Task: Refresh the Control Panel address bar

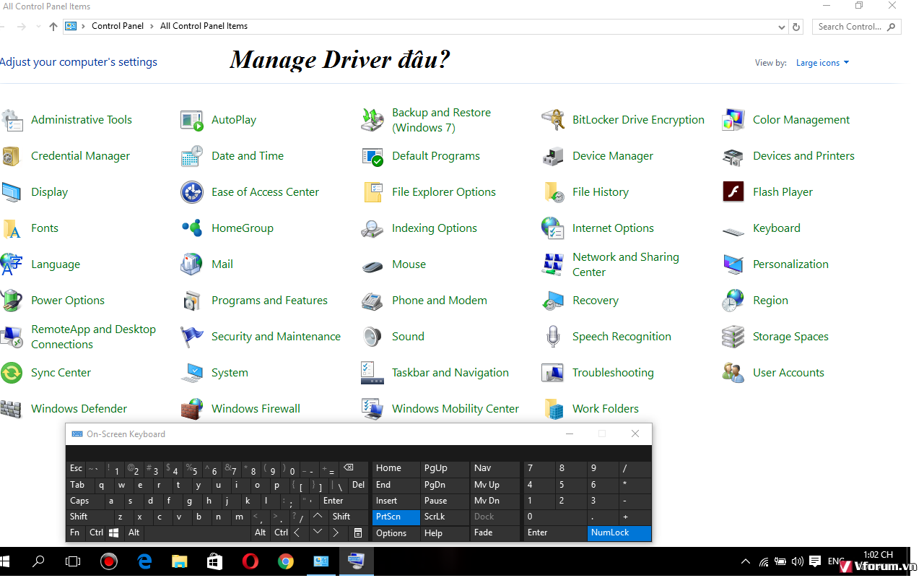Action: coord(796,27)
